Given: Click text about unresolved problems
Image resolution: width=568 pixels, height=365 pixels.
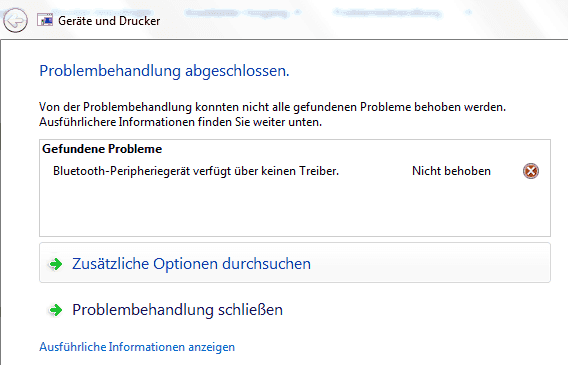Looking at the screenshot, I should click(272, 107).
